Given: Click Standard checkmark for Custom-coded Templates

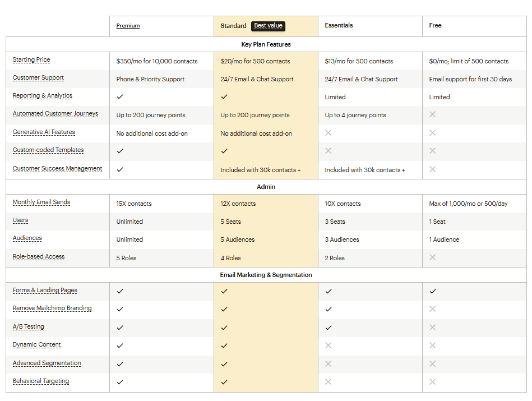Looking at the screenshot, I should [224, 151].
